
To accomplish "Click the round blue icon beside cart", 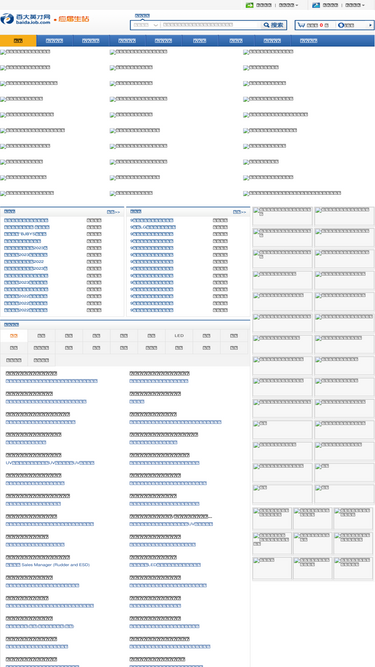I will pos(341,25).
